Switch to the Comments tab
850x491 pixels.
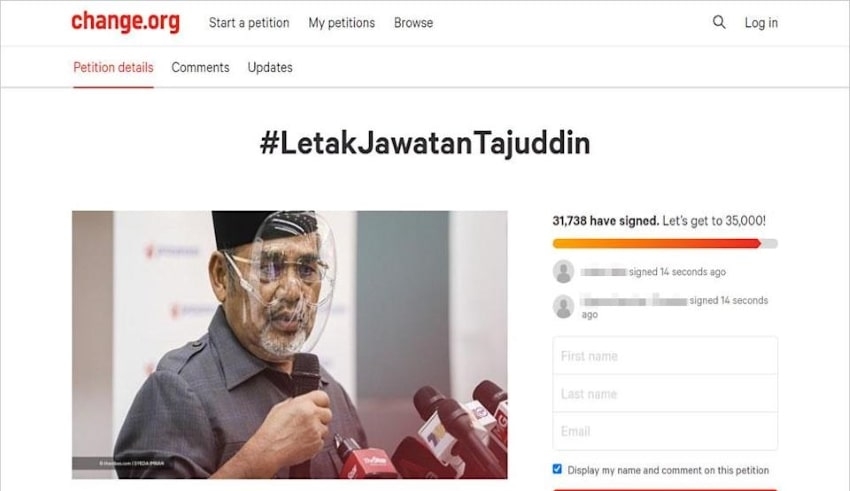pyautogui.click(x=200, y=67)
